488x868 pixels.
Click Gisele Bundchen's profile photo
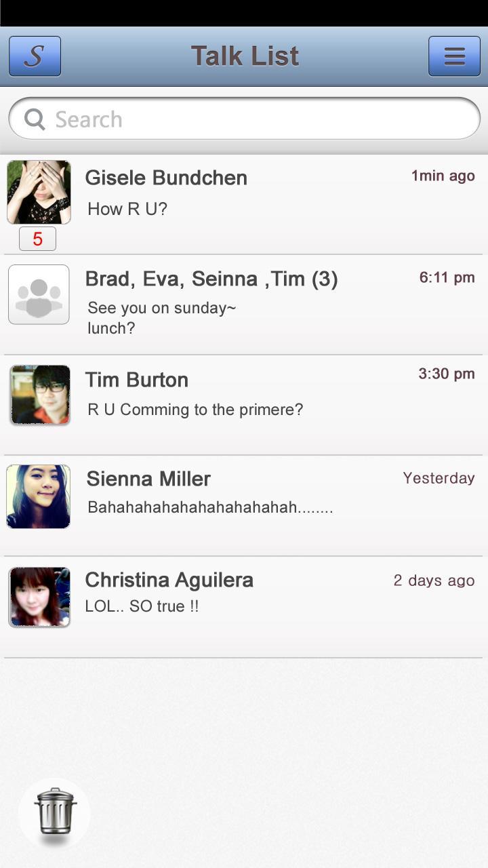[39, 192]
